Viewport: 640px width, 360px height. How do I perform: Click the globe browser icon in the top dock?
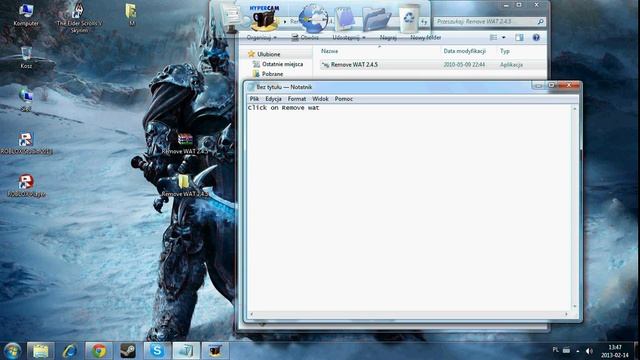(x=313, y=18)
